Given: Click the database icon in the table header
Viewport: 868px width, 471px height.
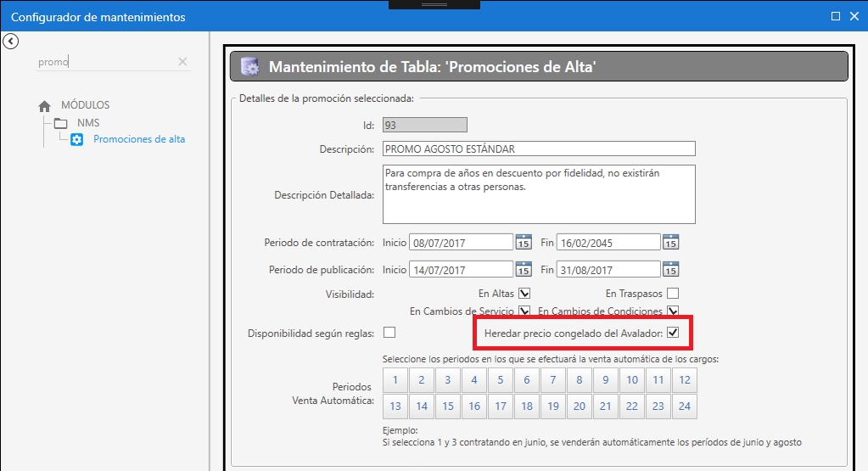Looking at the screenshot, I should 250,67.
